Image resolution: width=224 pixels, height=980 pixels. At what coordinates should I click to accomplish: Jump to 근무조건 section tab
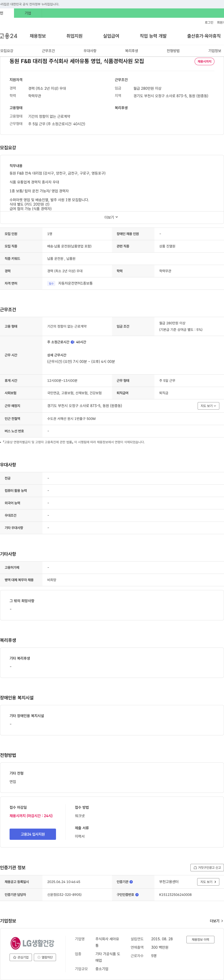[x=48, y=51]
